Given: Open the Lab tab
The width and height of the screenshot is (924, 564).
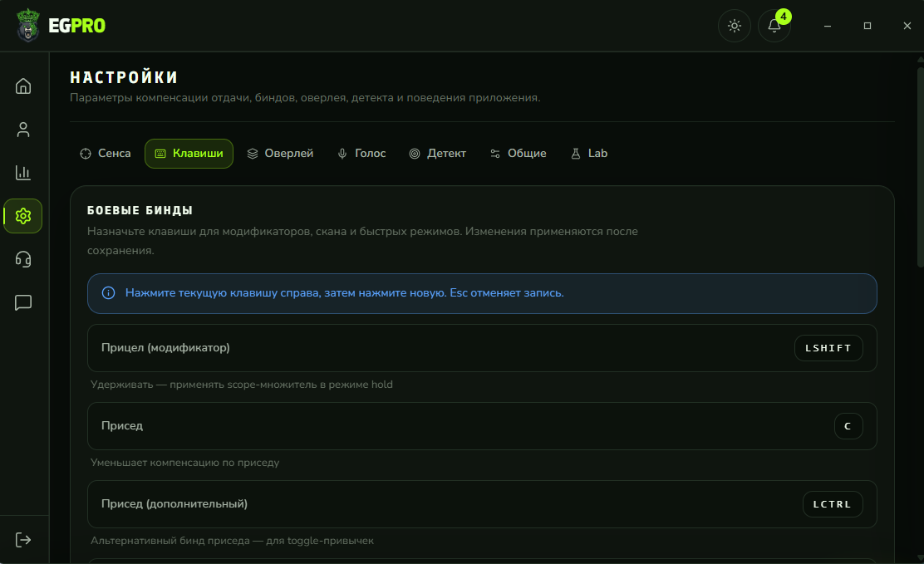Looking at the screenshot, I should pyautogui.click(x=588, y=153).
